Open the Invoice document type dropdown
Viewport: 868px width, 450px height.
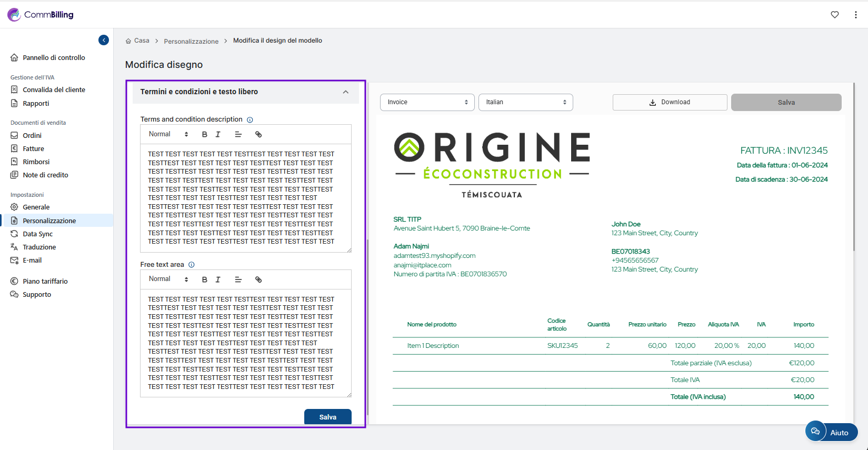click(427, 102)
